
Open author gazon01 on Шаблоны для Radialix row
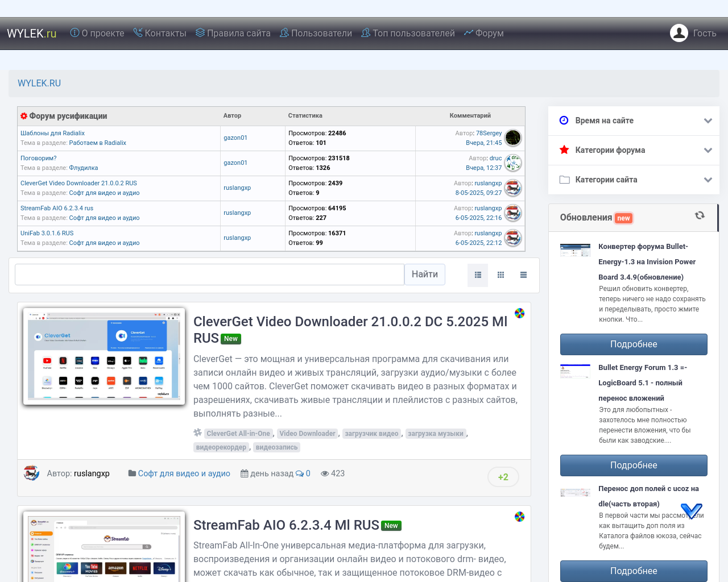click(x=235, y=138)
